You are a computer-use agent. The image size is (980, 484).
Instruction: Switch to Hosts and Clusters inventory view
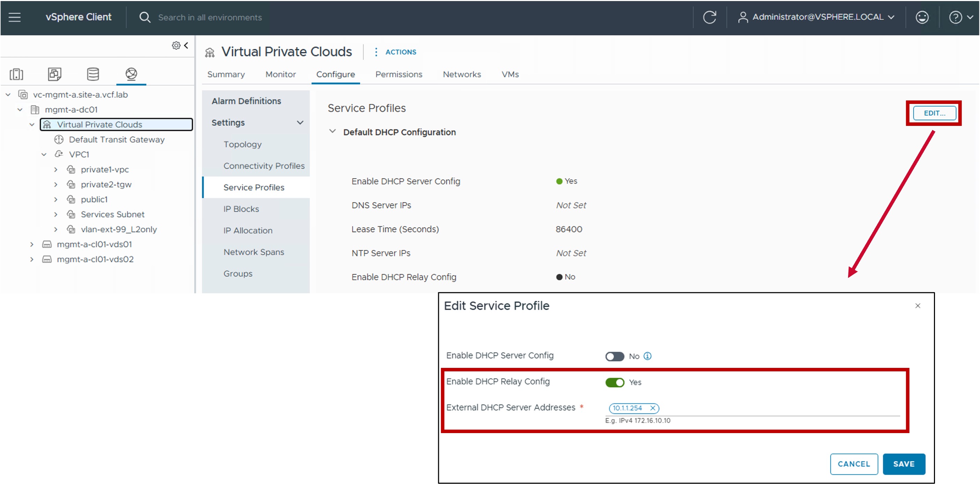pyautogui.click(x=16, y=74)
